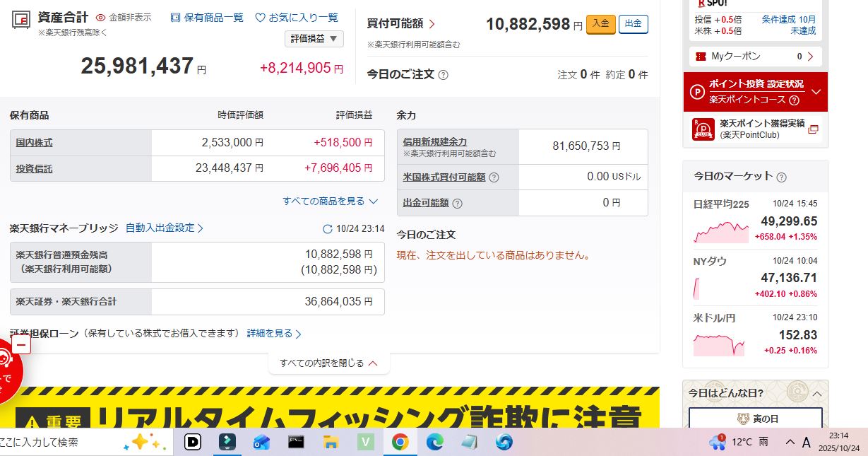Click the refresh icon beside 10/24 23:14
The image size is (868, 456).
(x=327, y=229)
